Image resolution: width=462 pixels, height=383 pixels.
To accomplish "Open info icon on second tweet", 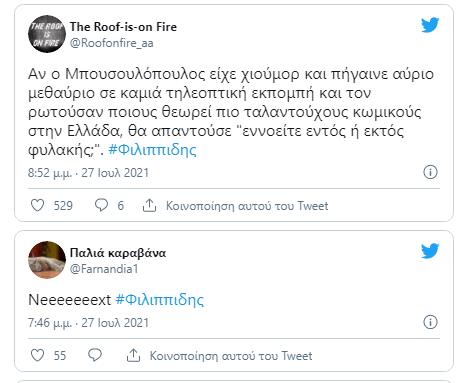I will [430, 322].
